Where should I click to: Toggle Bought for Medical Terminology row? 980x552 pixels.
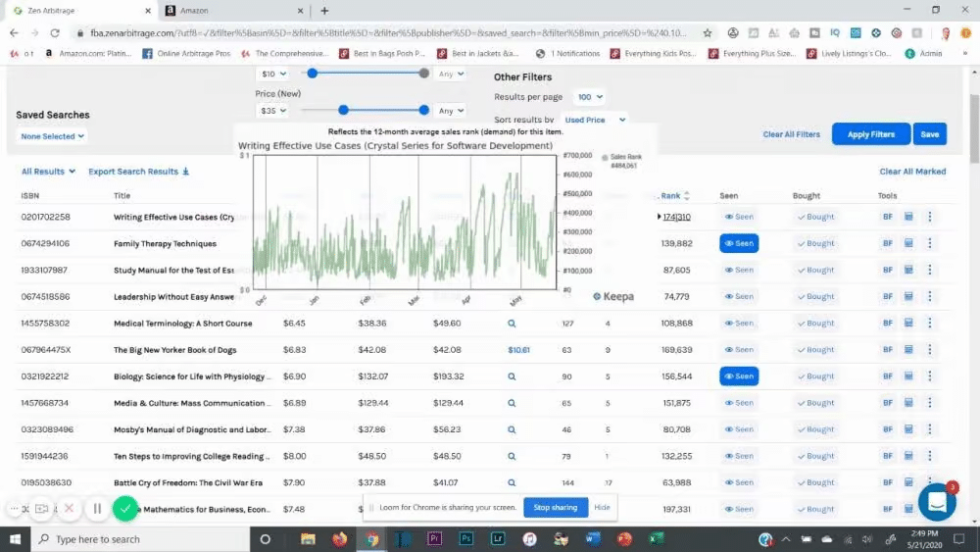pyautogui.click(x=815, y=324)
